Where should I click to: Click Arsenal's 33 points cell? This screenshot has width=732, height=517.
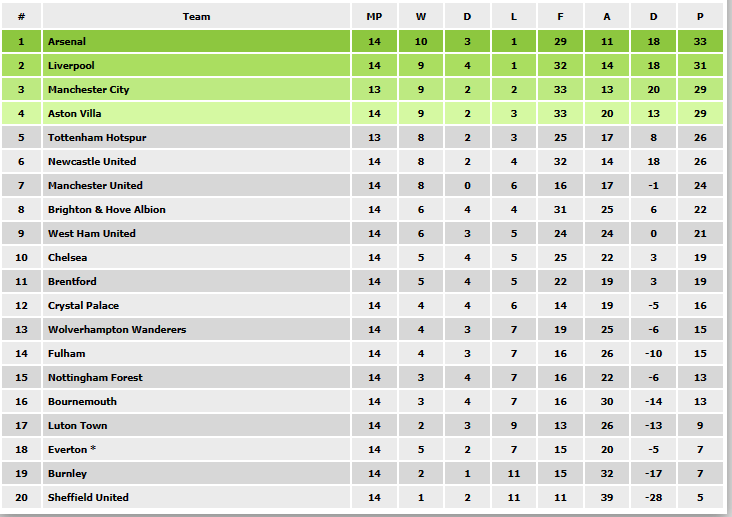click(700, 41)
